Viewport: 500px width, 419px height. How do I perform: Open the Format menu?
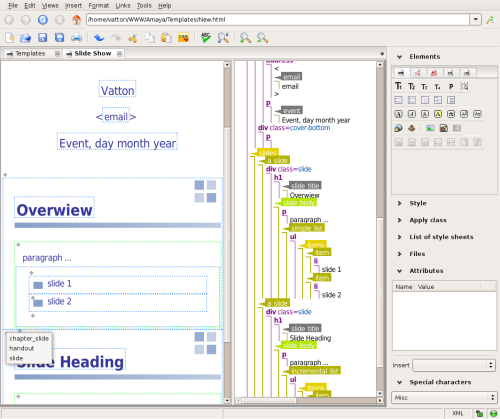click(x=99, y=6)
